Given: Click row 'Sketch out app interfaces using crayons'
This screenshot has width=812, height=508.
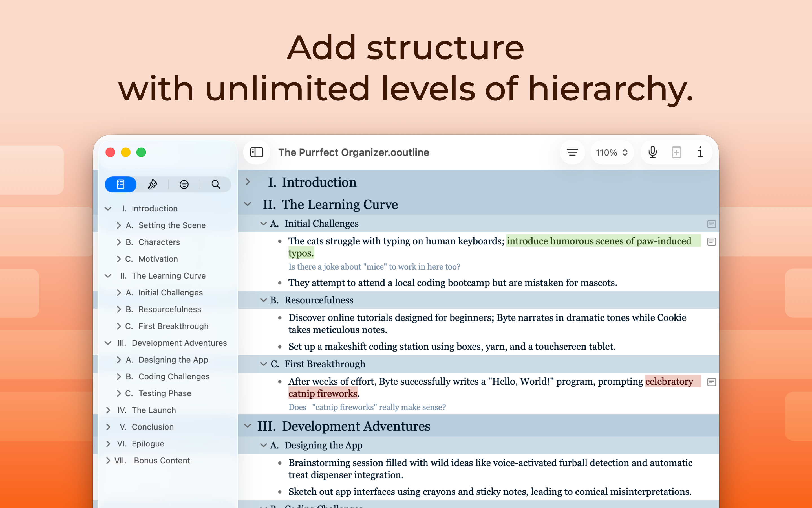Looking at the screenshot, I should pos(490,492).
